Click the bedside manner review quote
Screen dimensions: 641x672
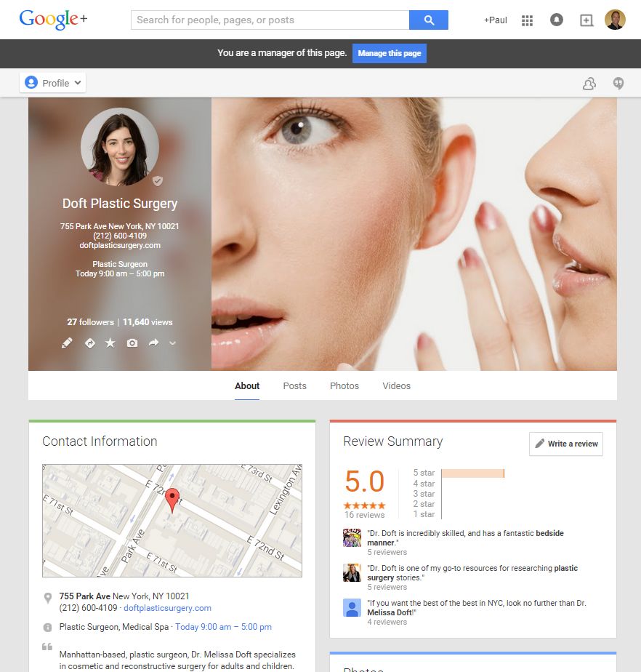[x=465, y=538]
